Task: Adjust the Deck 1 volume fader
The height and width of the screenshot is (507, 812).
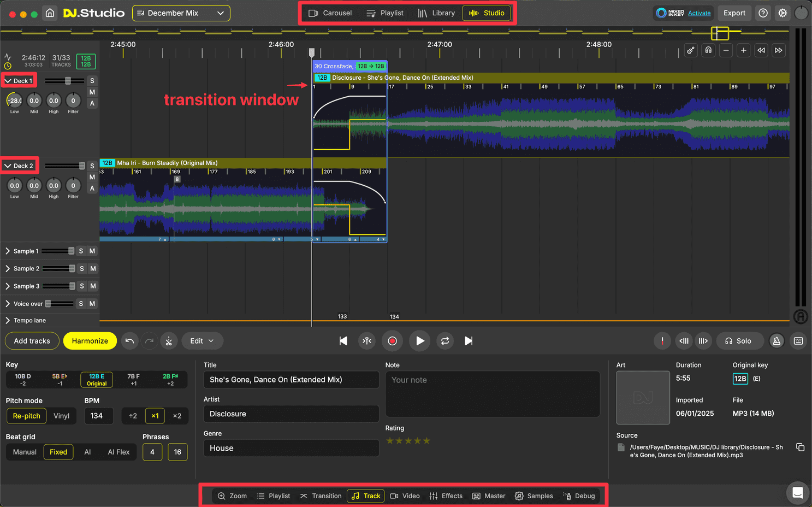Action: tap(68, 81)
